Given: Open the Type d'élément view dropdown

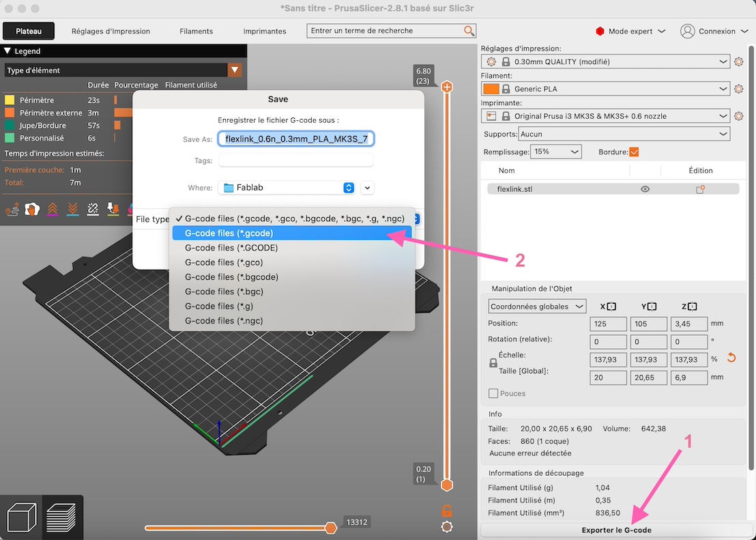Looking at the screenshot, I should pos(123,70).
